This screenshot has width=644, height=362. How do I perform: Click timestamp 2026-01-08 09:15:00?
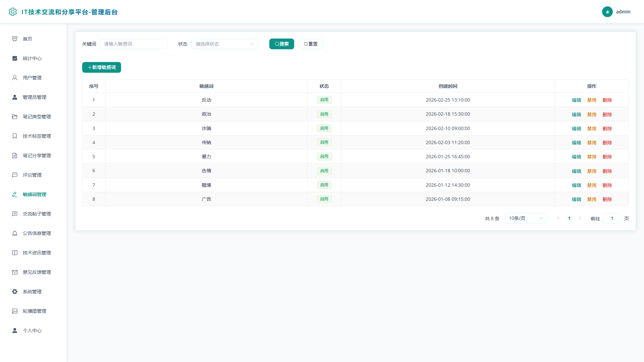(448, 199)
